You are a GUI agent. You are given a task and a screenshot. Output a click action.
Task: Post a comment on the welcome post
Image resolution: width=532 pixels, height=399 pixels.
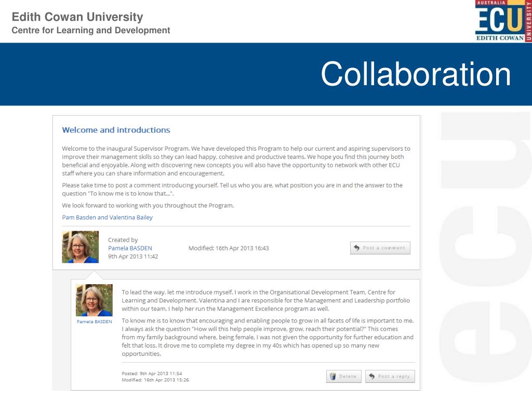[380, 248]
